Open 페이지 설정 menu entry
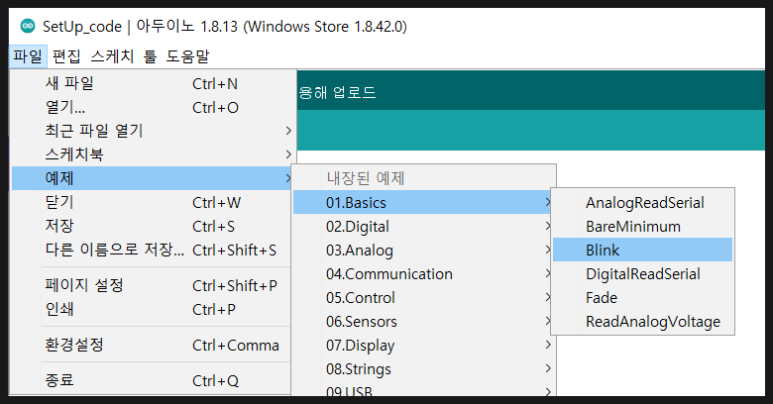773x404 pixels. click(x=151, y=285)
